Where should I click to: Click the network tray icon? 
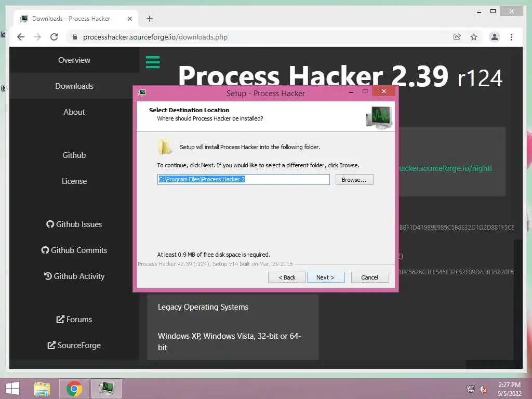point(470,389)
